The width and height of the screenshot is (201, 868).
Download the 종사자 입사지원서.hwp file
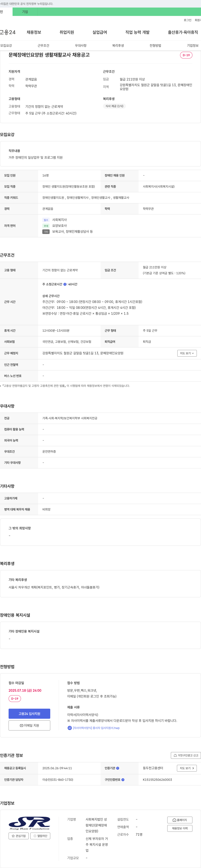[x=96, y=728]
